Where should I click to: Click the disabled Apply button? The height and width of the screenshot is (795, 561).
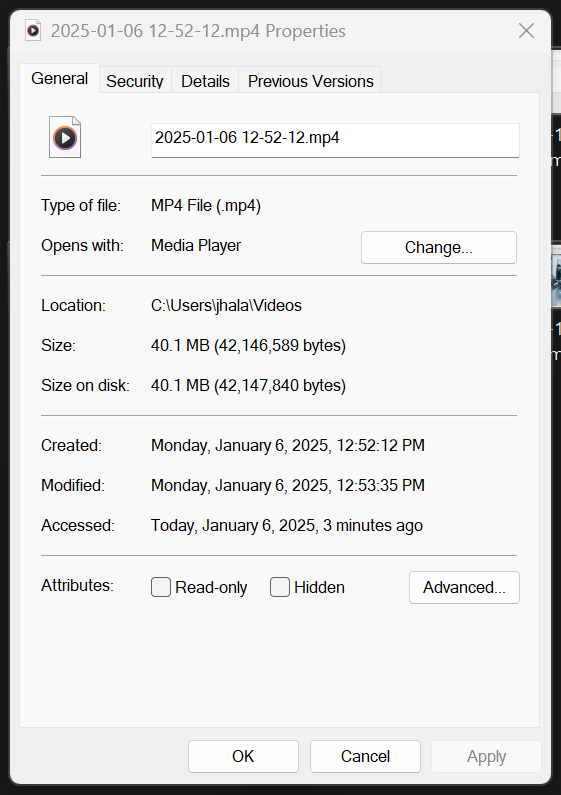486,756
